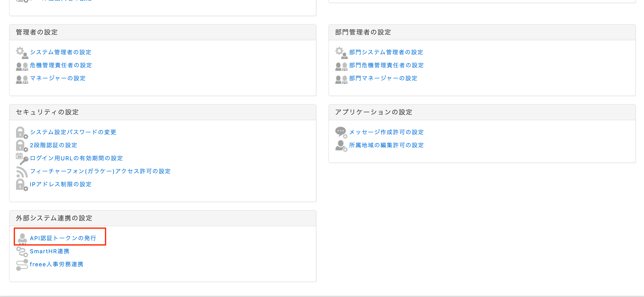Click the person-gear icon beside 所属地域の編集許可
Screen dimensions: 644x297
[x=341, y=146]
